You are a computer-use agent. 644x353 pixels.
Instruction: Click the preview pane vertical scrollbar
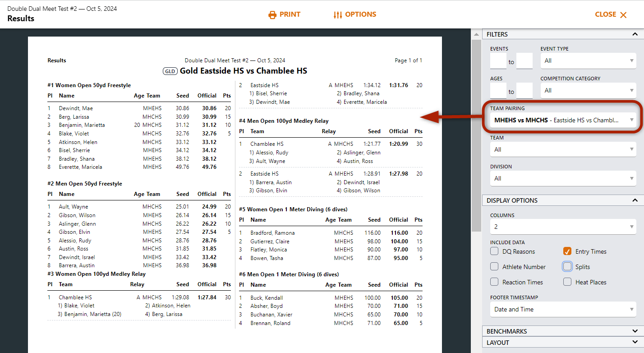click(x=476, y=135)
